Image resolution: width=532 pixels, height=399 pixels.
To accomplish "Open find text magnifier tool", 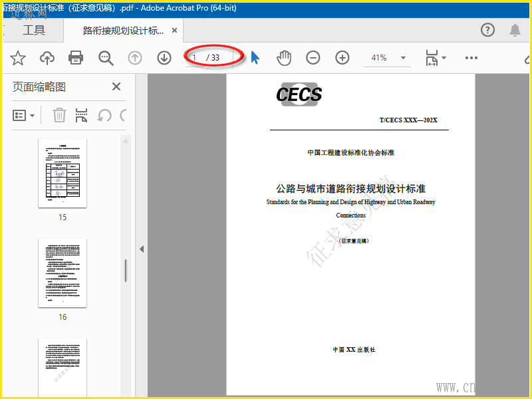I will (106, 58).
